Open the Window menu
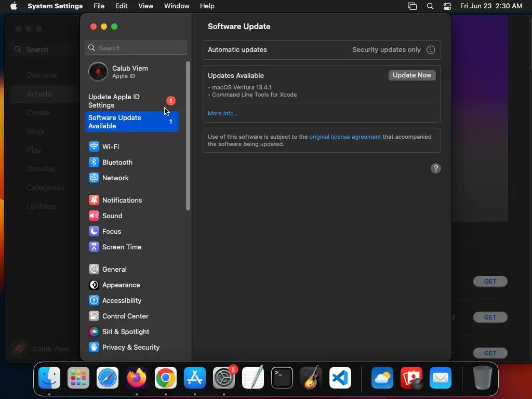 [x=177, y=6]
